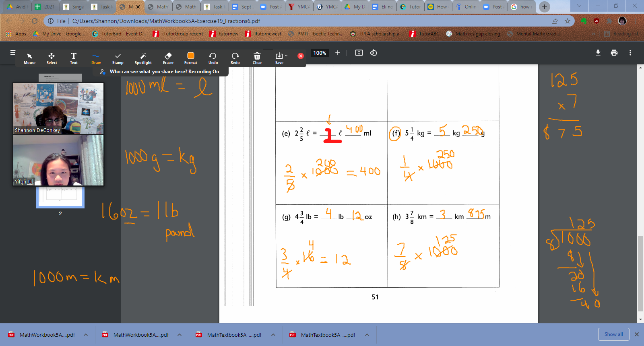Click Show all downloads

pyautogui.click(x=613, y=334)
